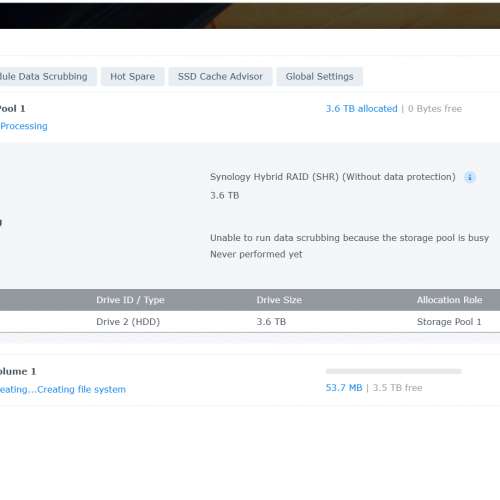Click 'Never performed yet' text

[x=256, y=254]
